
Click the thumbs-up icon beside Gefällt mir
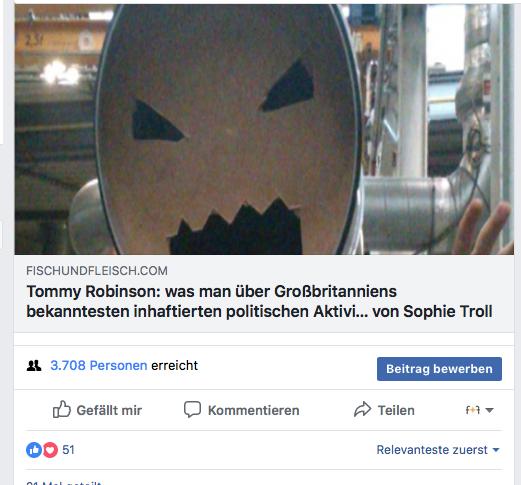pos(62,409)
